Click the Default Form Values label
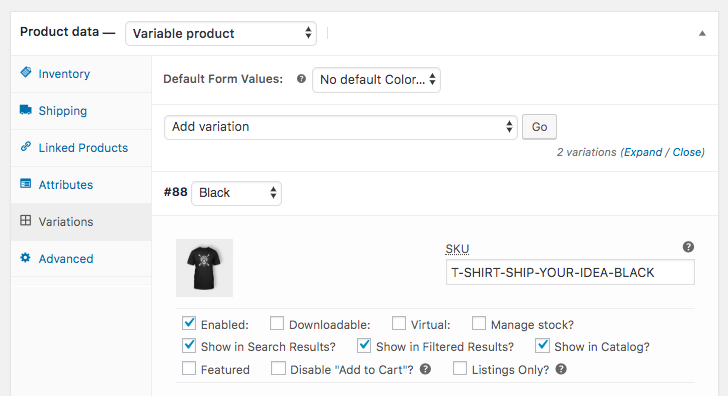Image resolution: width=728 pixels, height=396 pixels. pos(223,79)
